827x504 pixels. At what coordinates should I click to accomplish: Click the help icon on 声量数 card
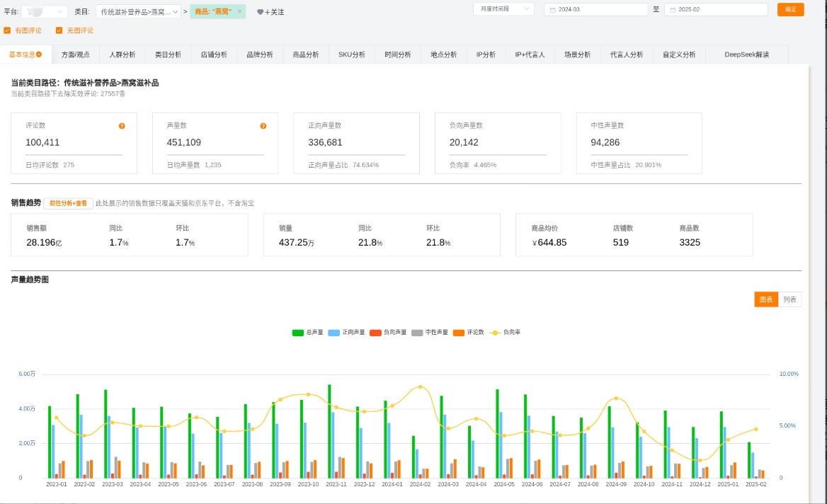[263, 126]
